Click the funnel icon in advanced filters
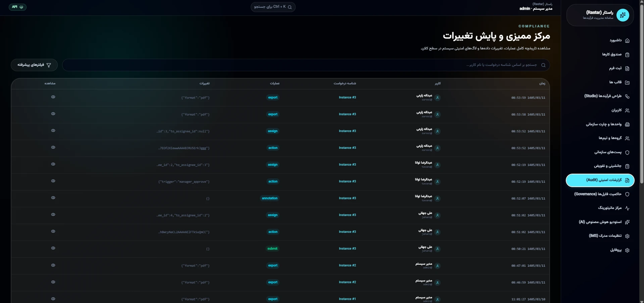644x303 pixels. 49,65
